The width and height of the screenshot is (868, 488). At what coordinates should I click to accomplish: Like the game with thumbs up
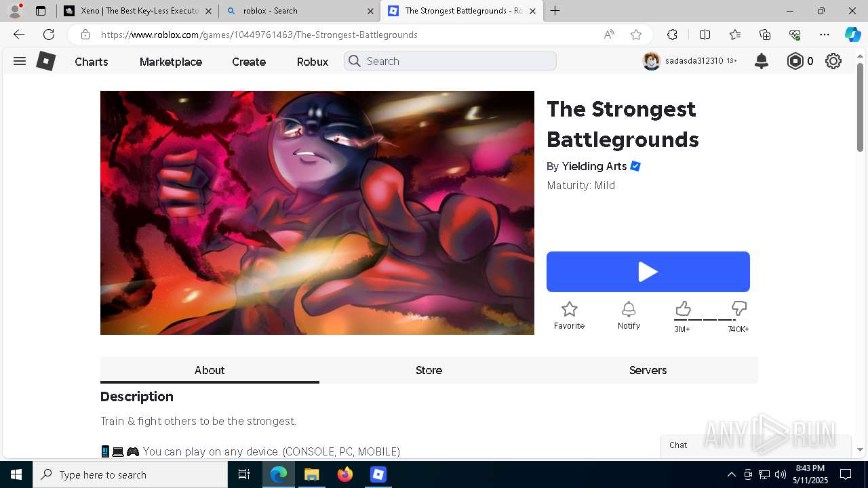pyautogui.click(x=683, y=309)
